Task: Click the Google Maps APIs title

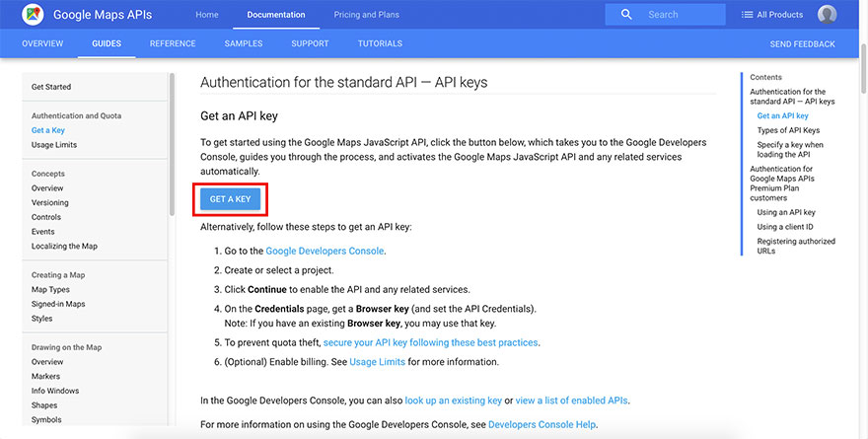Action: [x=103, y=15]
